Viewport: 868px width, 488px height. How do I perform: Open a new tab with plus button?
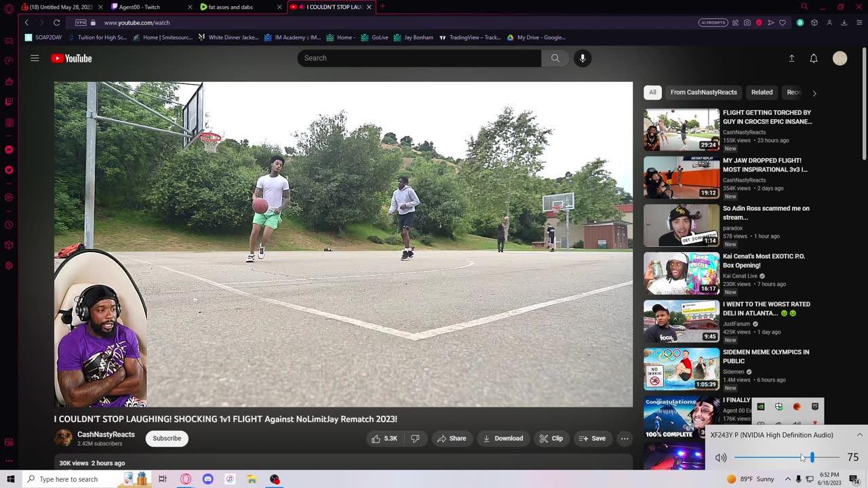382,7
